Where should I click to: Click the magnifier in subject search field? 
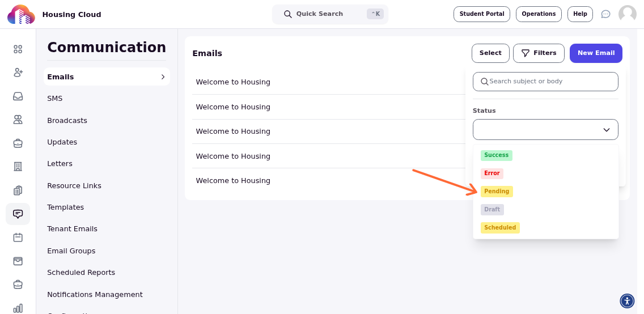tap(484, 81)
